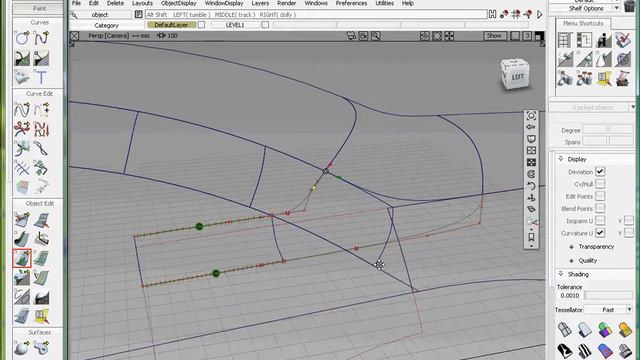Click the Show button in viewport bar
This screenshot has width=640, height=360.
coord(494,36)
